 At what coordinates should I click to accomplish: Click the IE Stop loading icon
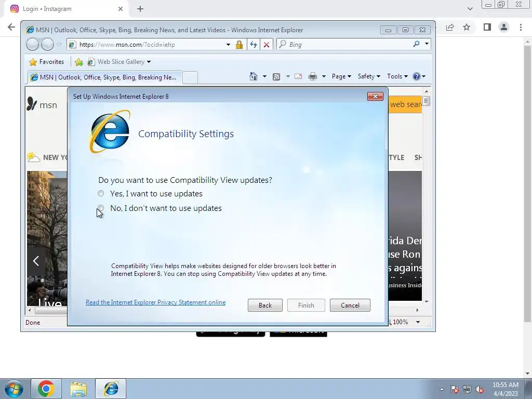tap(267, 45)
